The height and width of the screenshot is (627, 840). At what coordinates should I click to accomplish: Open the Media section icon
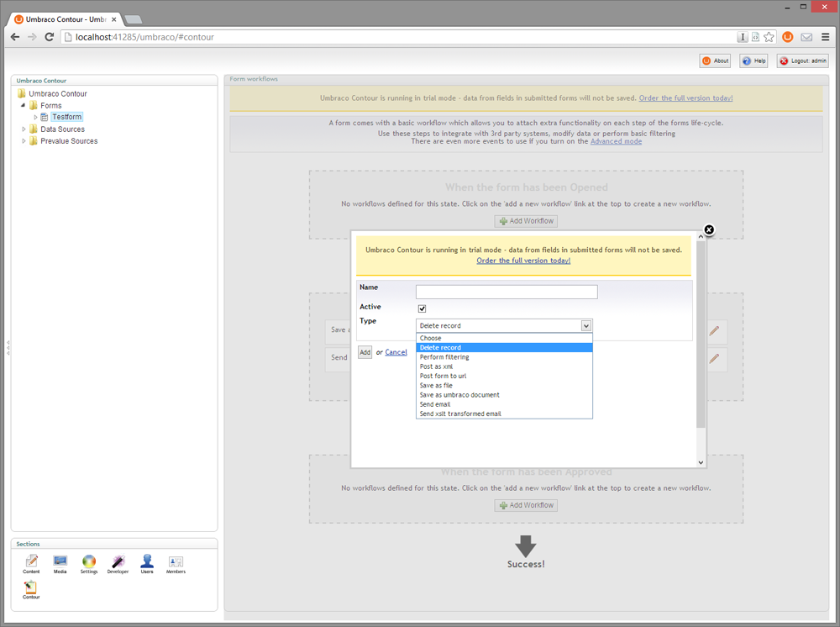pyautogui.click(x=60, y=561)
